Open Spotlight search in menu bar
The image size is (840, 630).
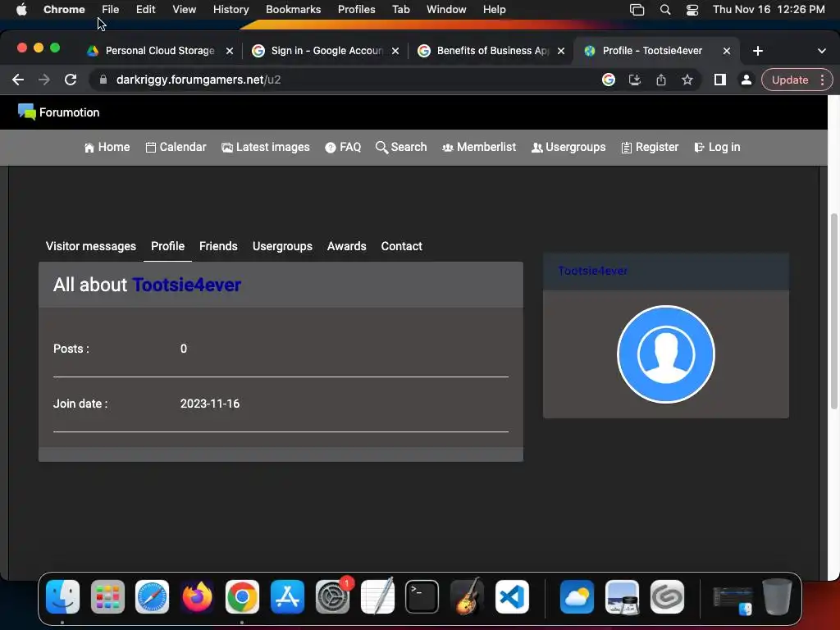coord(664,10)
